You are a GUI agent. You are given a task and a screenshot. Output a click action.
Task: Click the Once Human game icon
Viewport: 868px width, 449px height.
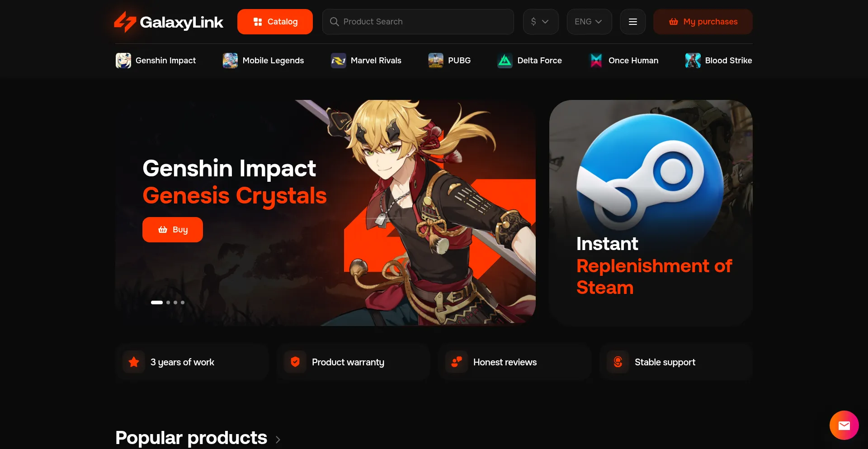tap(596, 61)
